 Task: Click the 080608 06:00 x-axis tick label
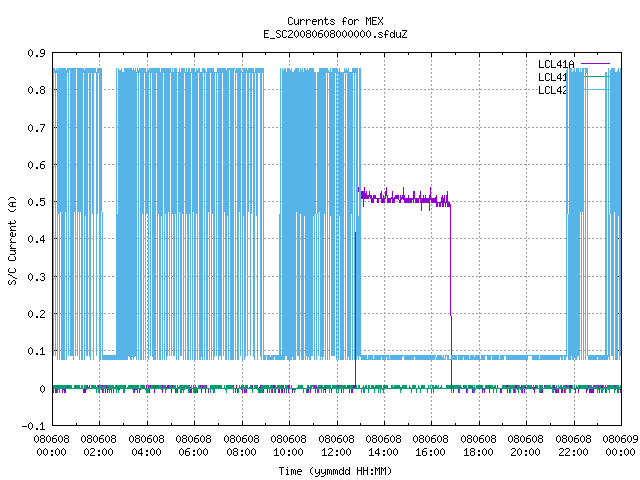(193, 445)
